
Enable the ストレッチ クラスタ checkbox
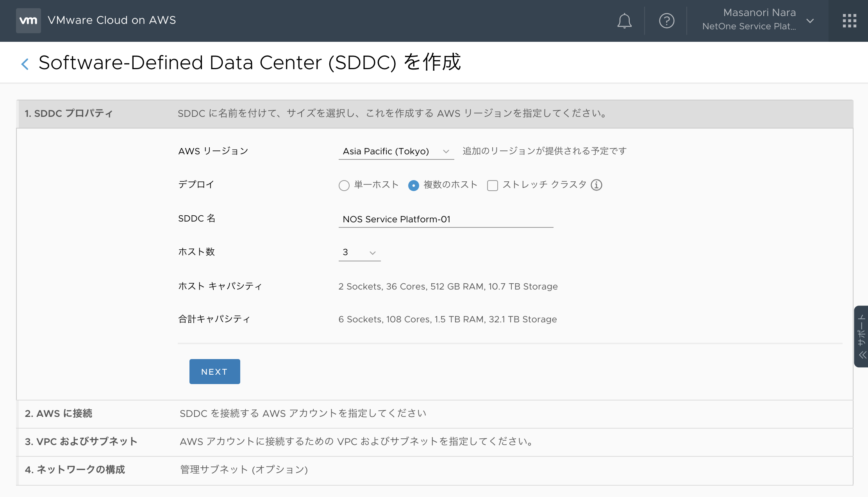click(x=492, y=185)
